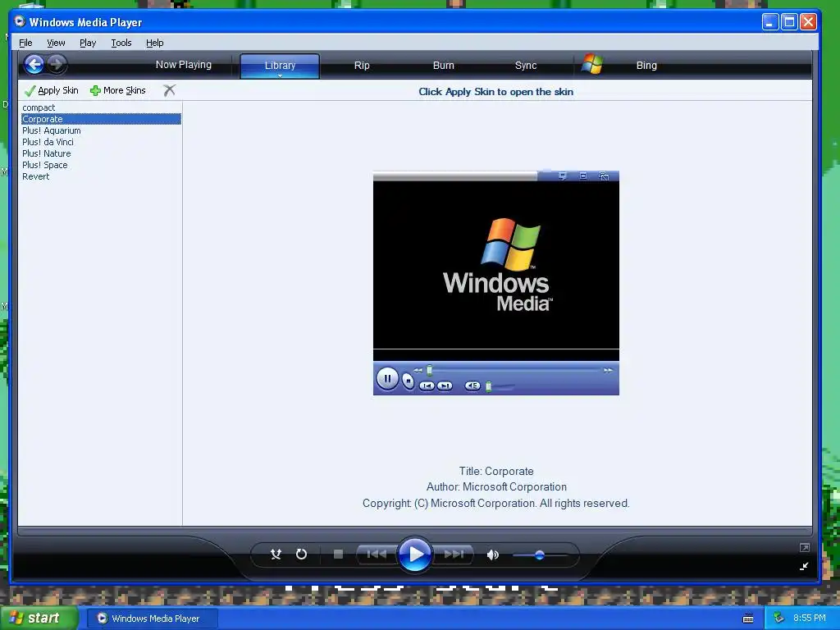Viewport: 840px width, 630px height.
Task: Toggle repeat in playback controls
Action: pos(302,554)
